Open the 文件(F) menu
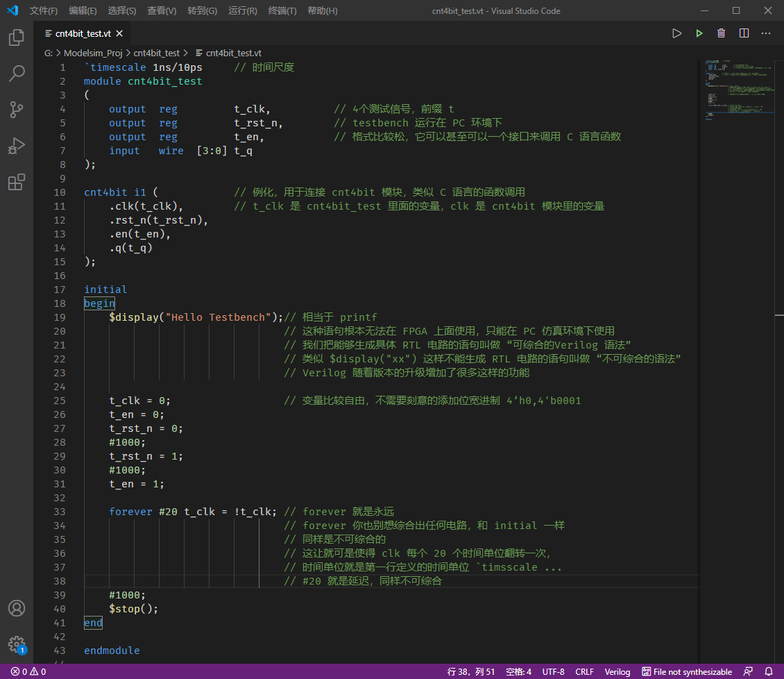 (x=44, y=11)
